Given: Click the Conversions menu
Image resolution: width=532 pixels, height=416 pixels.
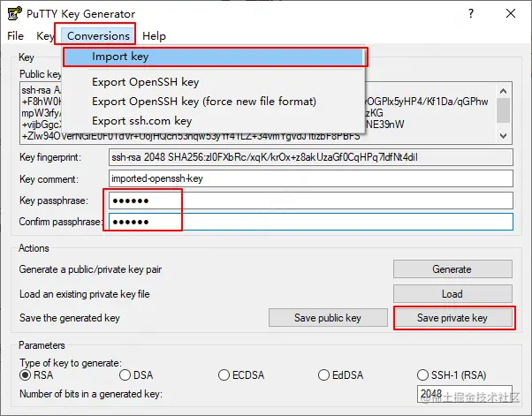Looking at the screenshot, I should pyautogui.click(x=98, y=35).
